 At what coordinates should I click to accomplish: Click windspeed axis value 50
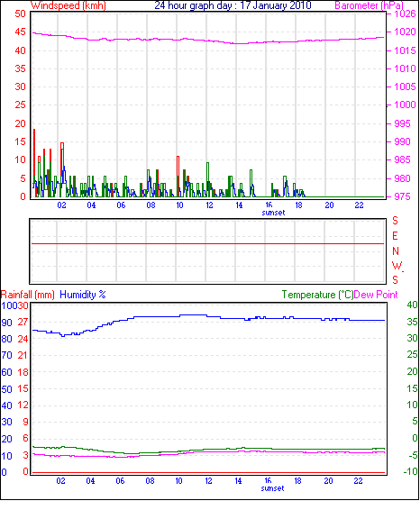click(20, 14)
